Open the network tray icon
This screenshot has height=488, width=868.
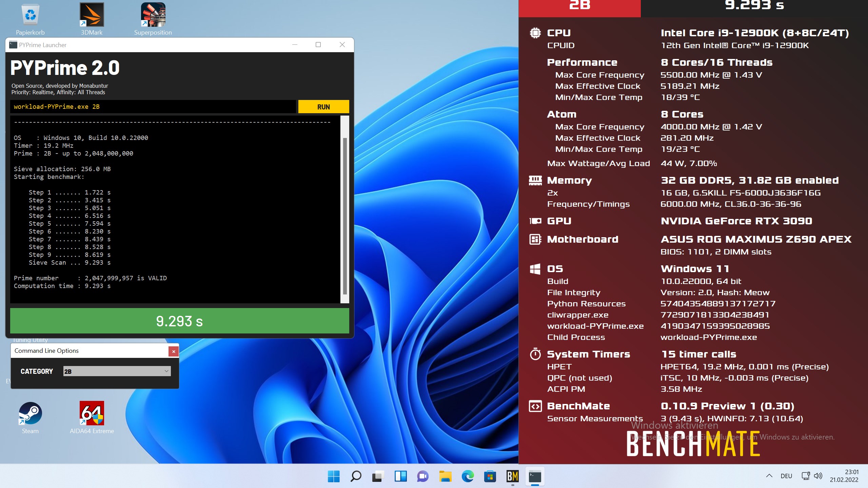(806, 476)
